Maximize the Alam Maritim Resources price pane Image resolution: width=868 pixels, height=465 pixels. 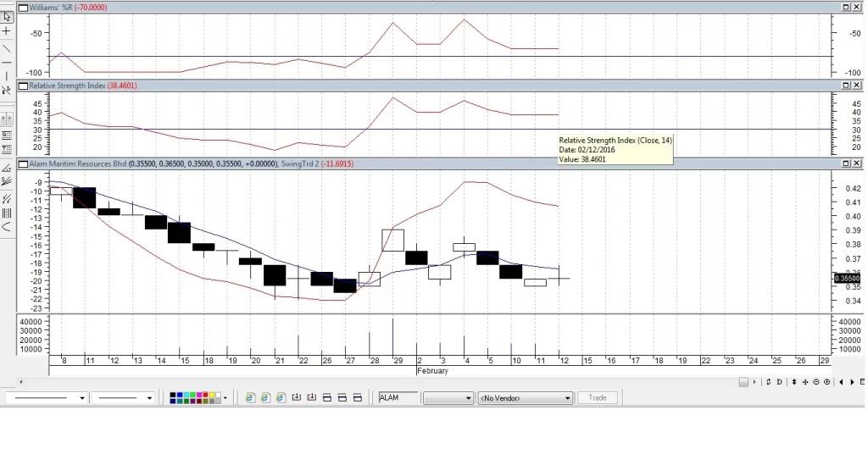[846, 163]
